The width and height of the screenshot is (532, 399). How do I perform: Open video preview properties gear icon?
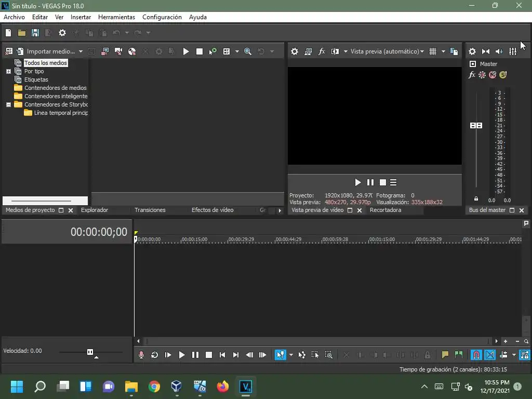[x=295, y=51]
